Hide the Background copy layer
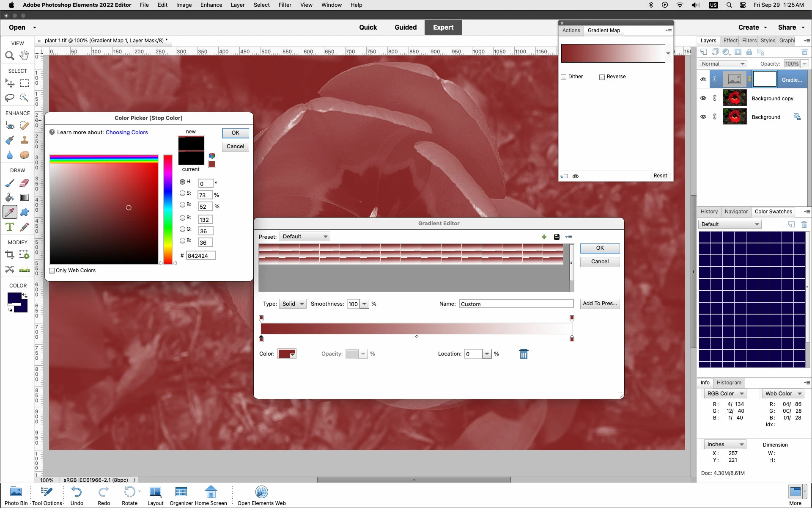Viewport: 812px width, 508px height. coord(703,98)
